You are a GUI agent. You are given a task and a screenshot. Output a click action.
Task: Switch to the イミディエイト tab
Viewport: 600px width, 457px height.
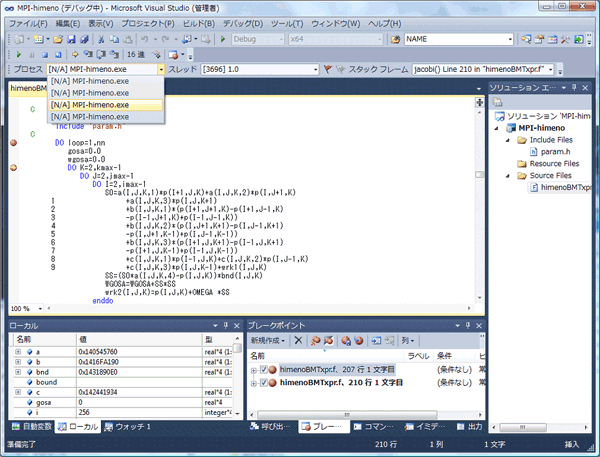click(425, 427)
